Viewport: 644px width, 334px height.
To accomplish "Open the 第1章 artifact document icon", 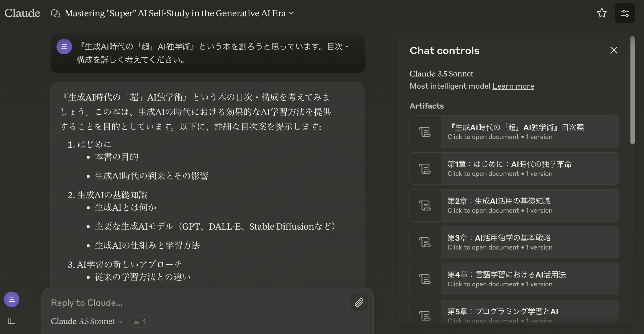I will 425,169.
